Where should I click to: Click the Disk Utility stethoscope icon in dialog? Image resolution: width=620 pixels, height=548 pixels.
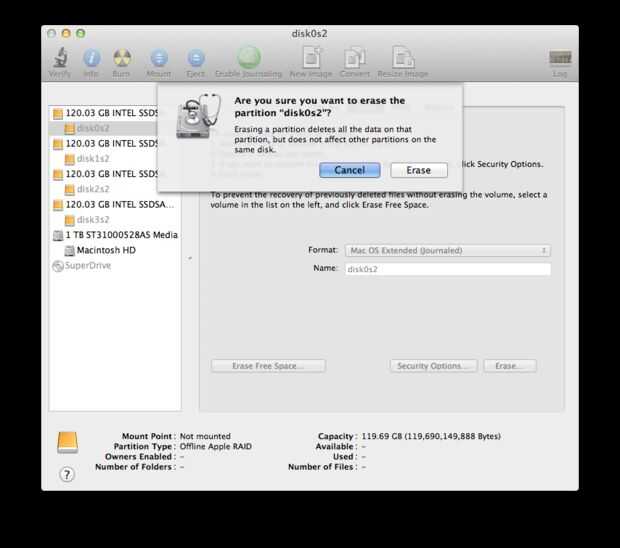[197, 116]
